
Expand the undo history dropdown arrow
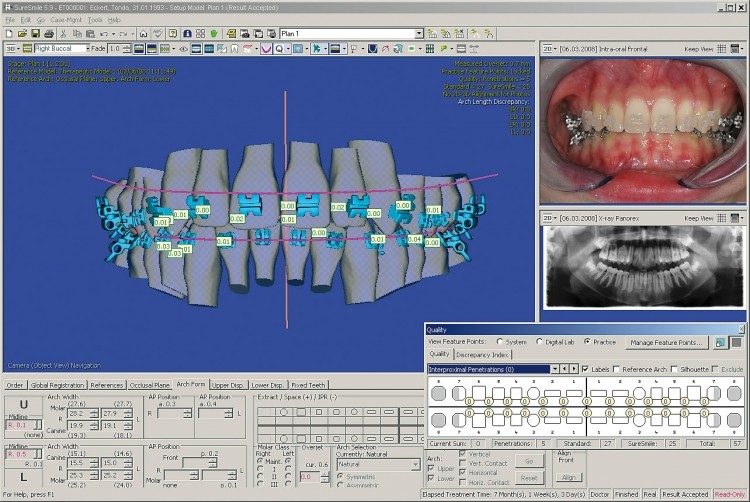(113, 33)
